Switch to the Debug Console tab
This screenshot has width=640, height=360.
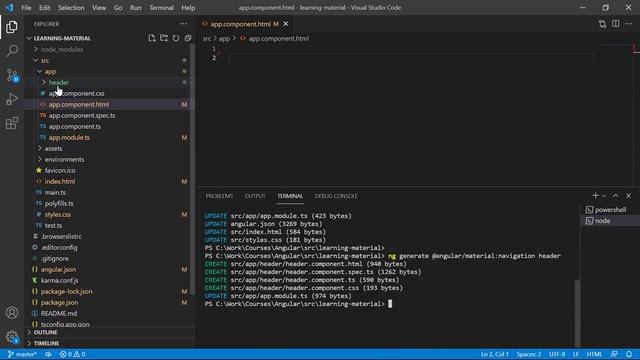tap(336, 196)
